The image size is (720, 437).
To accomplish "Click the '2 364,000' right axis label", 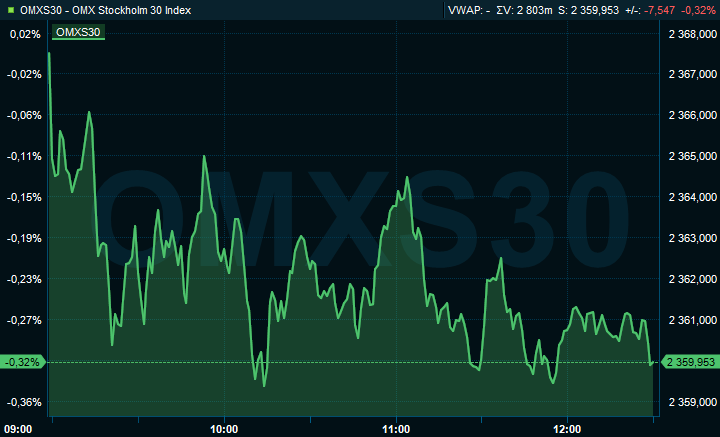I will coord(693,197).
